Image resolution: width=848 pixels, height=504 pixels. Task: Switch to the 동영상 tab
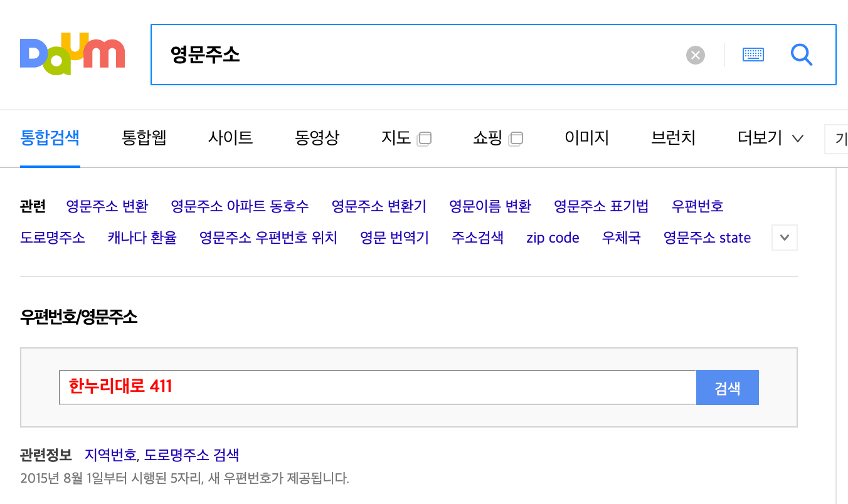(317, 138)
